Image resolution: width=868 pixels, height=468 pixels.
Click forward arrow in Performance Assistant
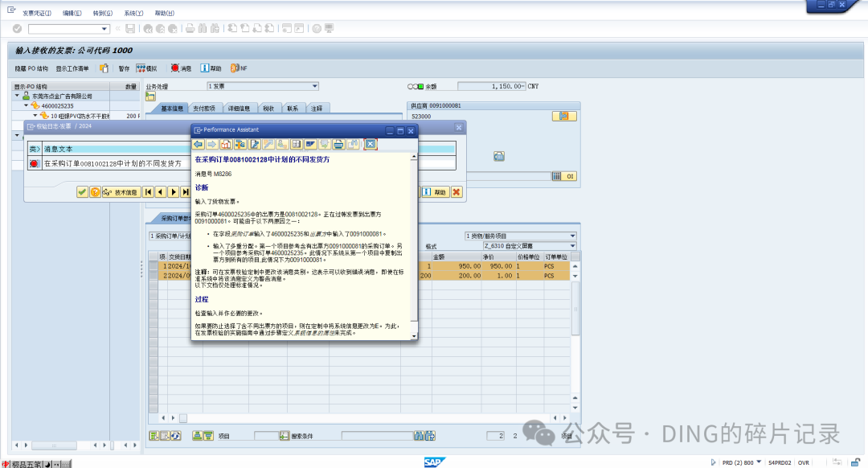point(212,145)
